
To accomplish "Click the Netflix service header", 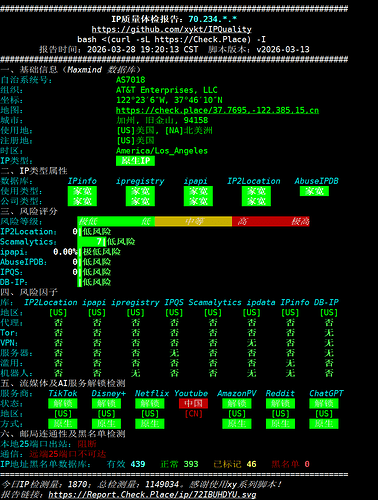I will click(x=152, y=393).
